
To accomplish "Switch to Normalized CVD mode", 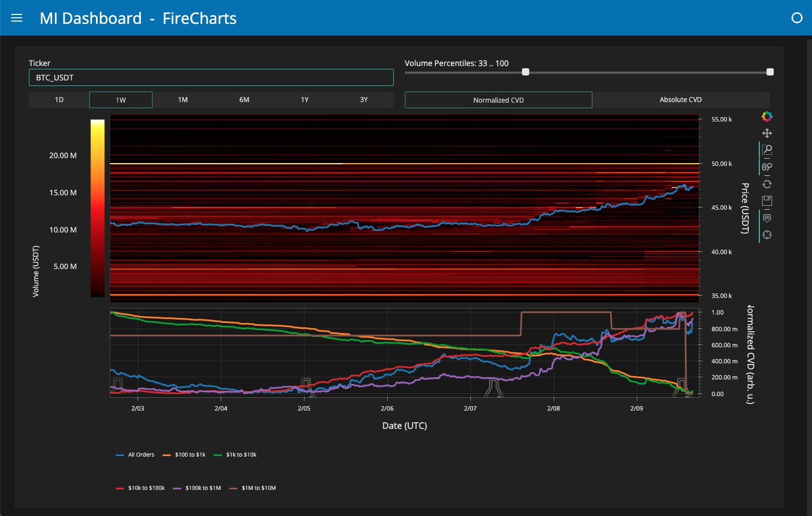I will click(x=498, y=100).
